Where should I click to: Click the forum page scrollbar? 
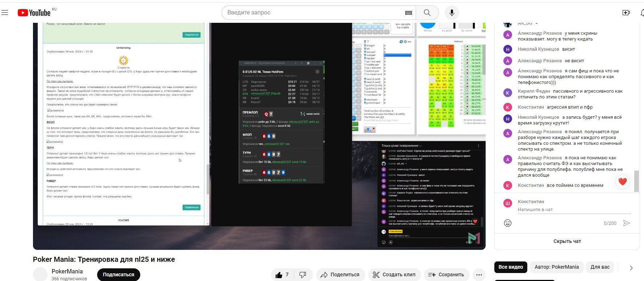(207, 179)
